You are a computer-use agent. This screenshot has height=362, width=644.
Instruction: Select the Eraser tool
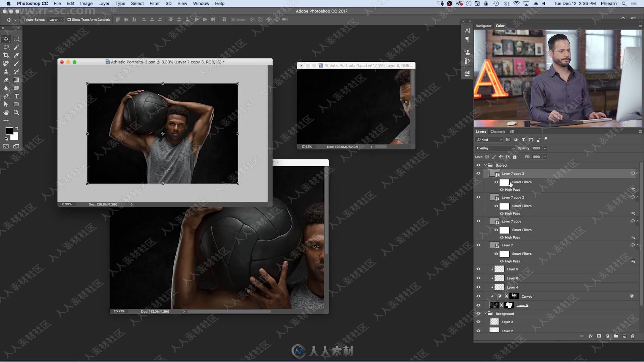pos(6,80)
